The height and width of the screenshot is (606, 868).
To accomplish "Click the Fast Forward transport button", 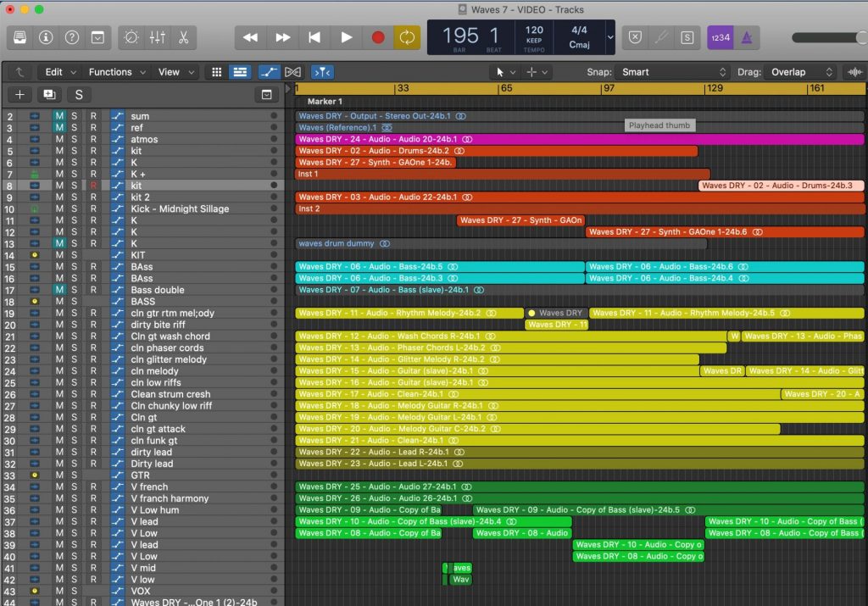I will coord(283,37).
